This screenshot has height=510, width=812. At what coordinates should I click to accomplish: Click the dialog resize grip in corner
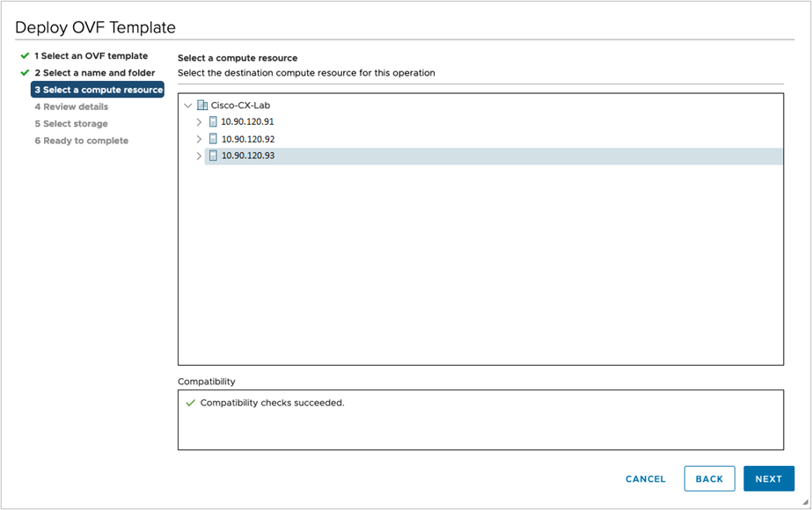point(805,502)
